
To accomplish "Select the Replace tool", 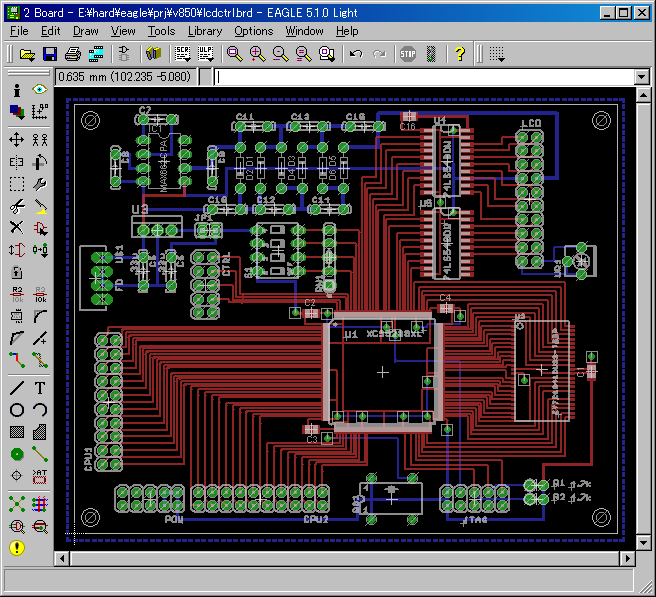I will point(40,250).
